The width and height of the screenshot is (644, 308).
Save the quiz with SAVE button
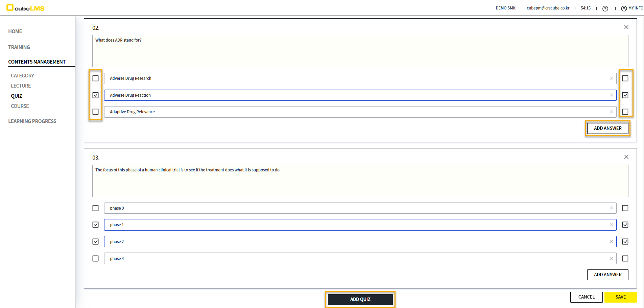click(620, 297)
